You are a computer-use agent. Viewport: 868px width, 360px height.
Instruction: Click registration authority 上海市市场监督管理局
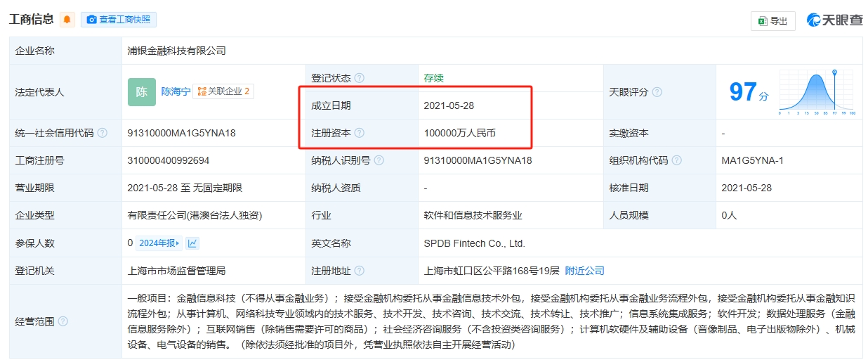[x=177, y=271]
